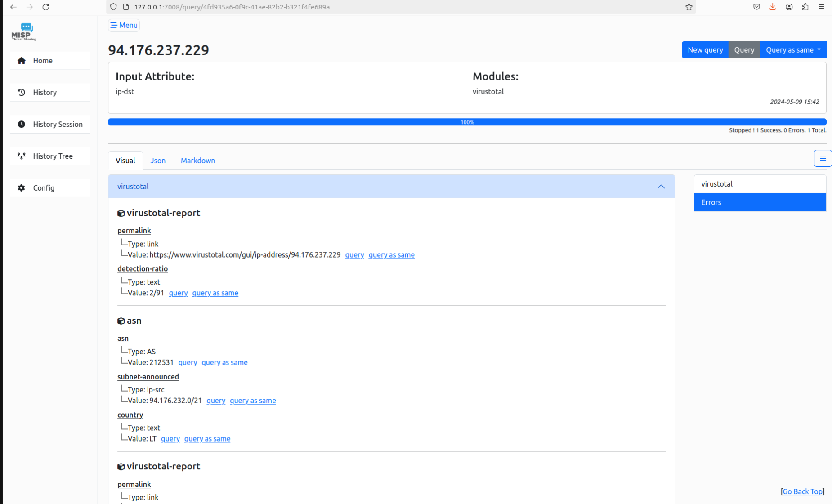Image resolution: width=832 pixels, height=504 pixels.
Task: Open the Query as same dropdown
Action: (793, 50)
